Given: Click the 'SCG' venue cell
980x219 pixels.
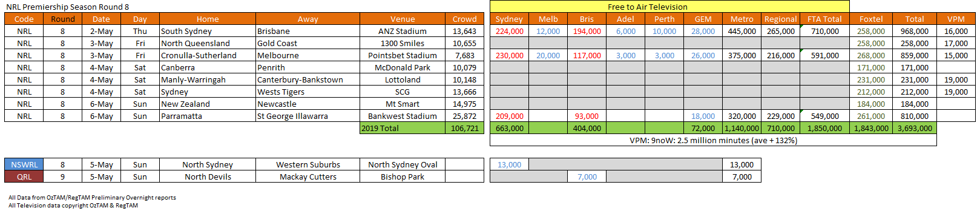Looking at the screenshot, I should [x=403, y=92].
